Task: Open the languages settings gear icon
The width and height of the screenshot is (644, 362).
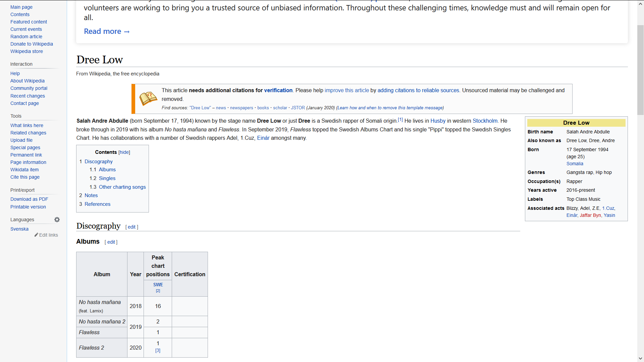Action: tap(57, 220)
